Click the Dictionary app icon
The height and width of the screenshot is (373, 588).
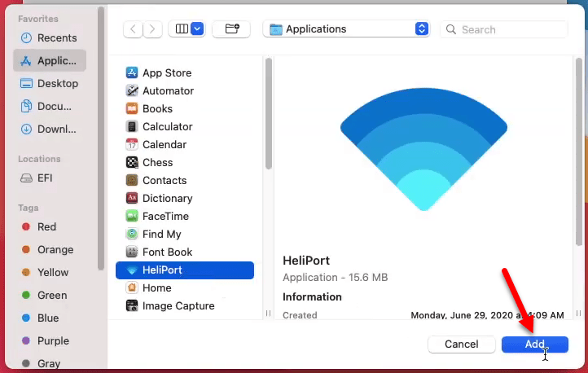(132, 198)
